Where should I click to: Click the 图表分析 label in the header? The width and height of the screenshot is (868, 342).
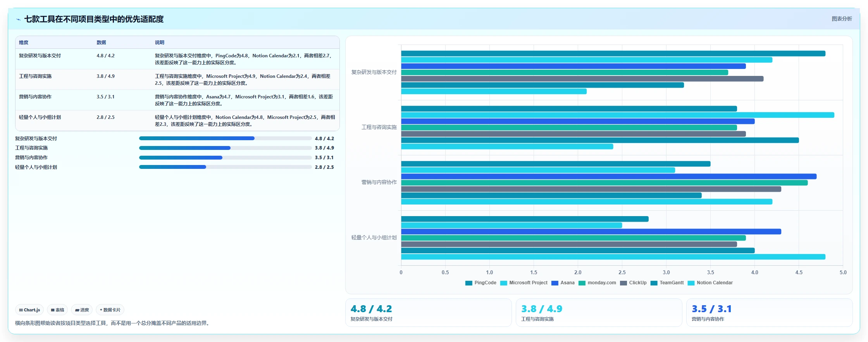pos(842,19)
